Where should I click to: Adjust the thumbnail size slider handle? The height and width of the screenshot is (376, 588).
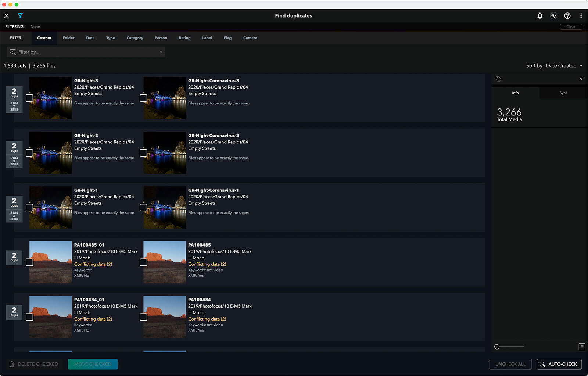(x=497, y=347)
